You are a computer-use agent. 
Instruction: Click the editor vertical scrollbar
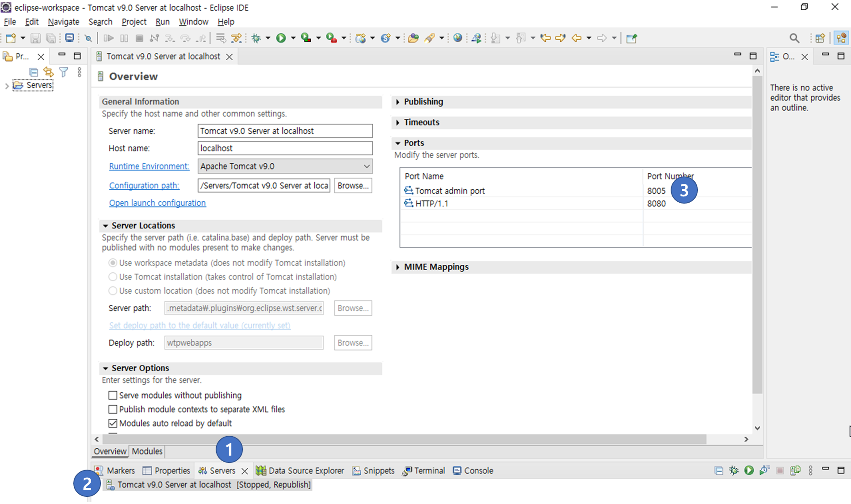[x=757, y=234]
